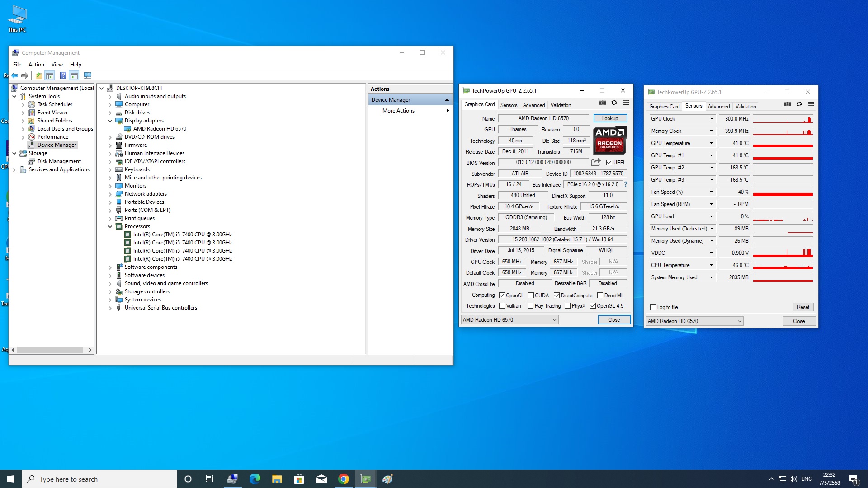The width and height of the screenshot is (868, 488).
Task: Toggle the Ray Tracing checkbox
Action: (x=531, y=306)
